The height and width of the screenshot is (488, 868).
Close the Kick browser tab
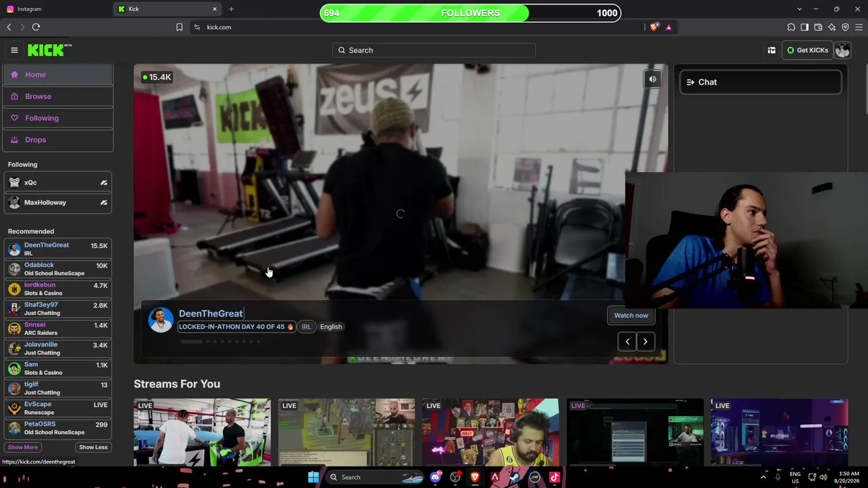(215, 9)
